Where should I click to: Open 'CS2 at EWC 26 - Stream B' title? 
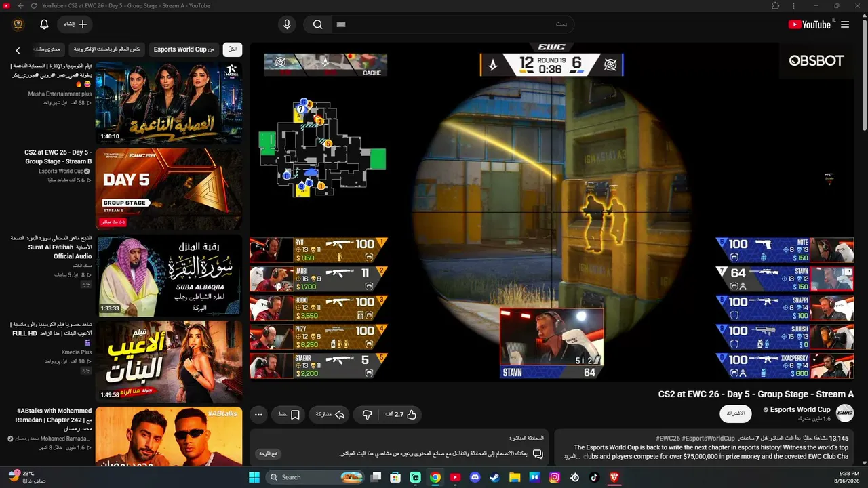(x=58, y=157)
